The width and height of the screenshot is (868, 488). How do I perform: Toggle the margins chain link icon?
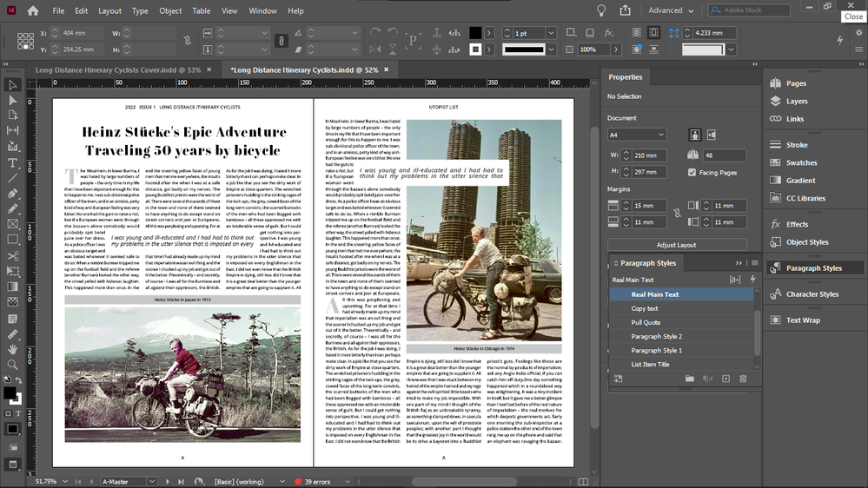[677, 212]
